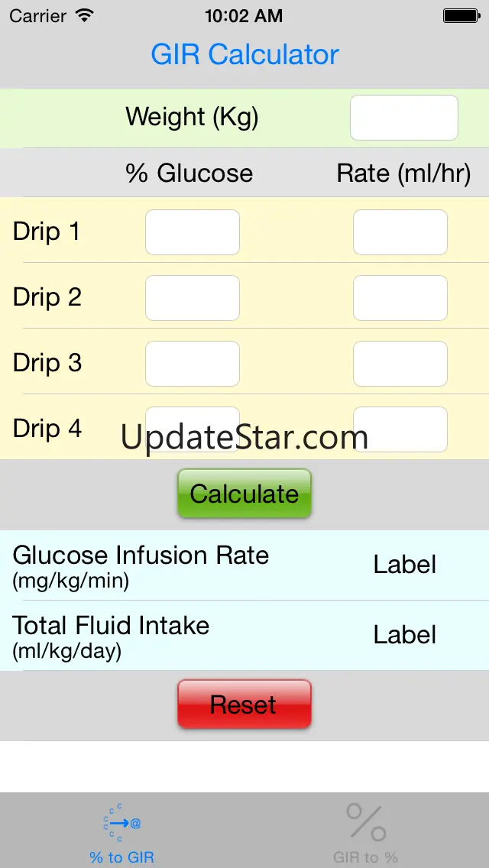Switch to the GIR to % tab
The image size is (489, 868).
(366, 857)
